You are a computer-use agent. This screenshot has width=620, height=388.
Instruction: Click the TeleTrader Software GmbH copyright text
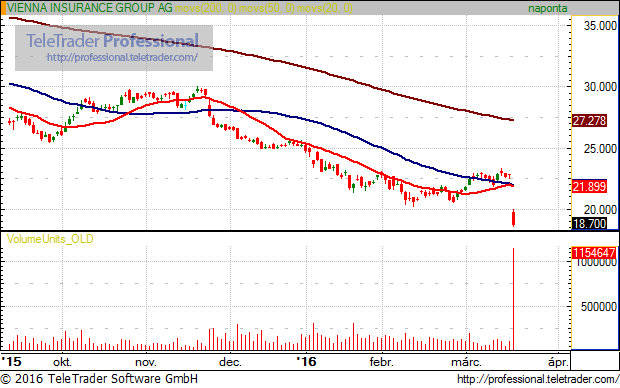(x=123, y=379)
